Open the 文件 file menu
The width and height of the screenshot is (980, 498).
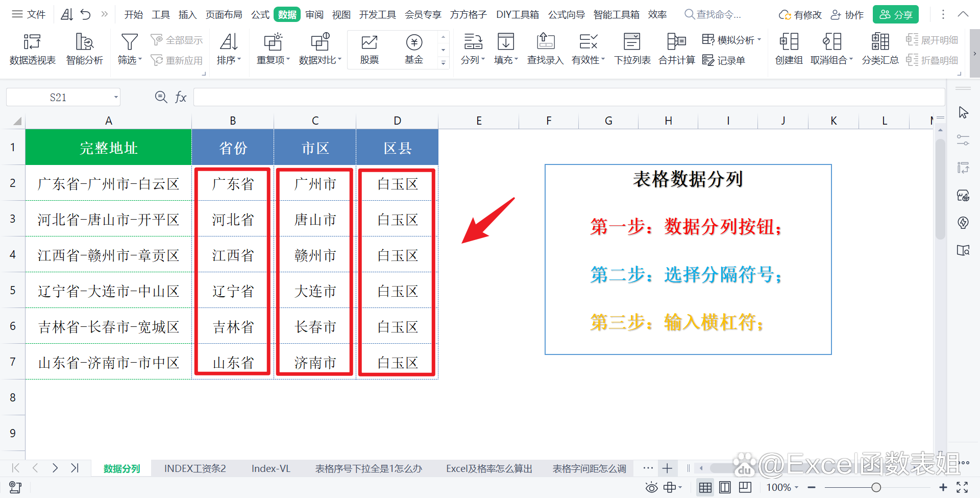tap(29, 14)
